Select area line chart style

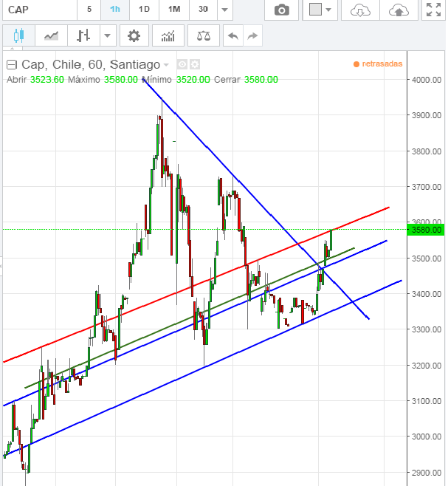pyautogui.click(x=51, y=35)
